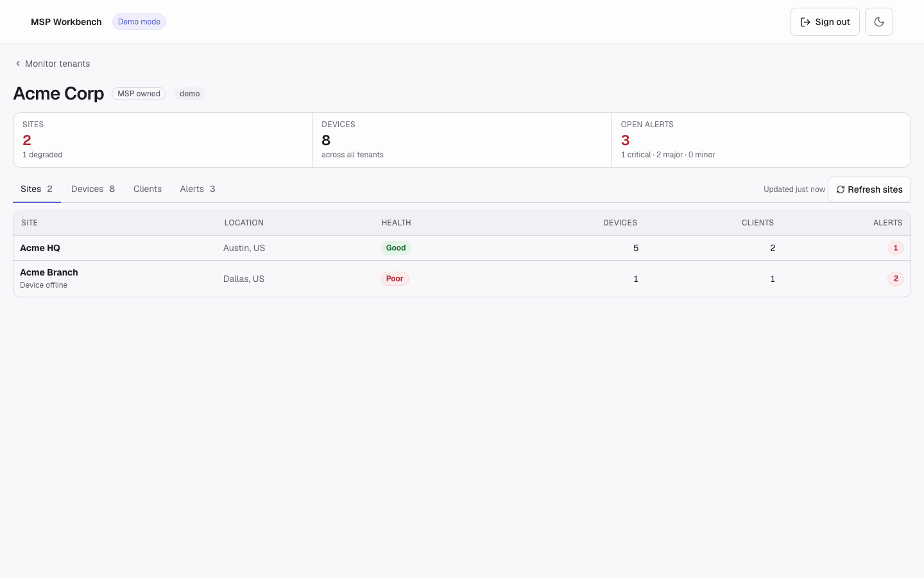Click the alert count badge for Acme HQ
924x578 pixels.
(x=896, y=248)
